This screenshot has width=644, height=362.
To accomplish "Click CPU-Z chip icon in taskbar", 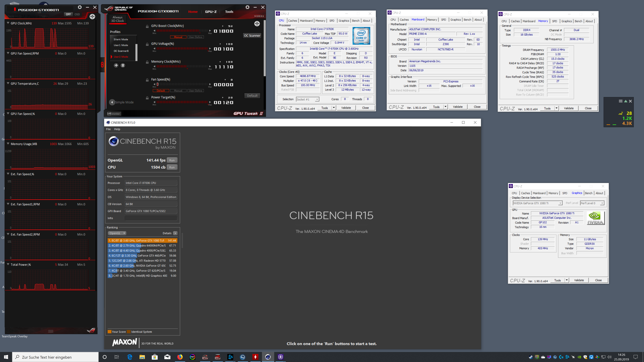I will click(281, 357).
